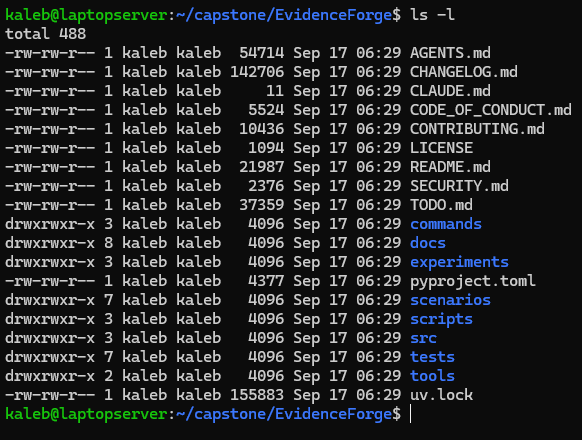Click the AGENTS.md filename
This screenshot has height=440, width=582.
point(450,53)
